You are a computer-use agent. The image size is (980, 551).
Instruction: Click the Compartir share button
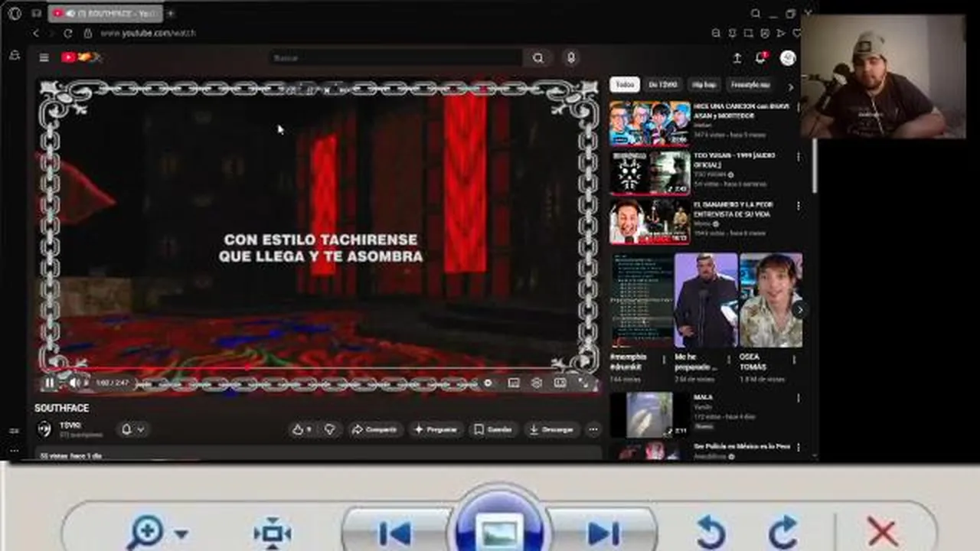[x=374, y=430]
